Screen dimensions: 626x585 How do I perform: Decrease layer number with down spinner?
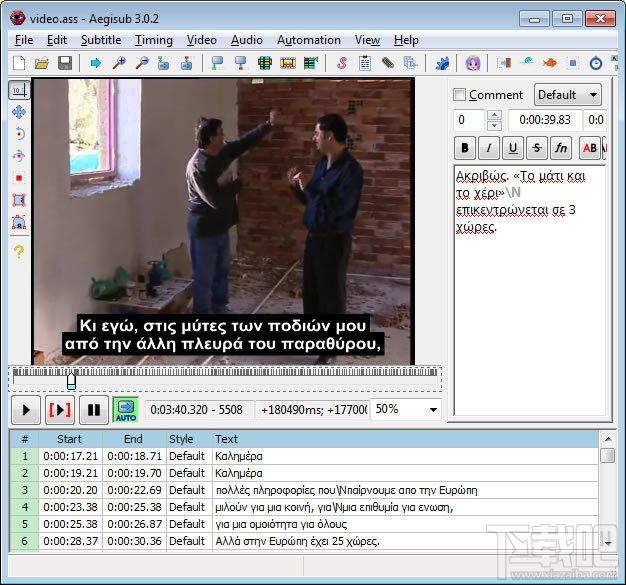click(x=494, y=125)
